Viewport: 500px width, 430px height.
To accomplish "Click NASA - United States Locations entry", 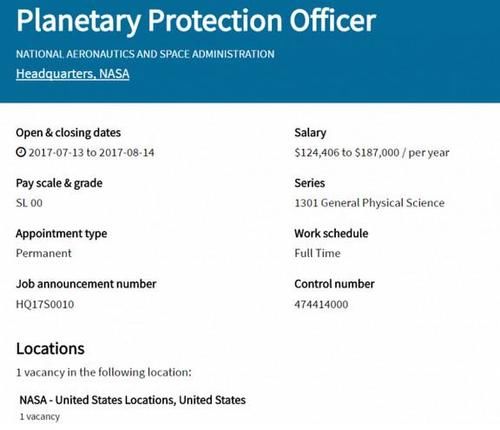I will pyautogui.click(x=133, y=400).
